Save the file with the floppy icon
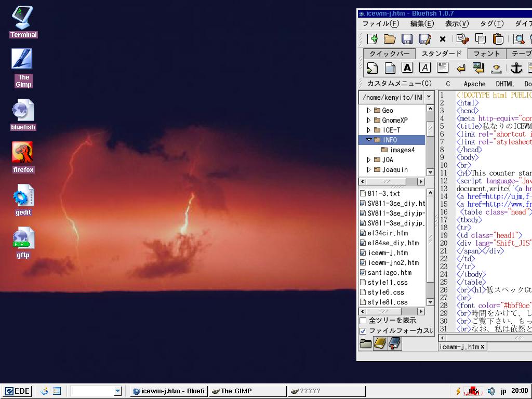The height and width of the screenshot is (399, 532). (407, 39)
